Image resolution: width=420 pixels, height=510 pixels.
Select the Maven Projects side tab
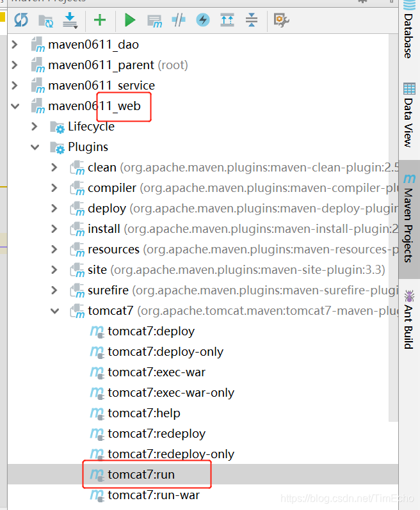(x=409, y=219)
